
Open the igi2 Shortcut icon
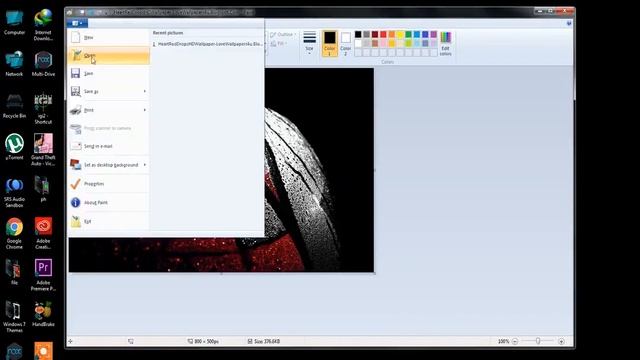(43, 109)
